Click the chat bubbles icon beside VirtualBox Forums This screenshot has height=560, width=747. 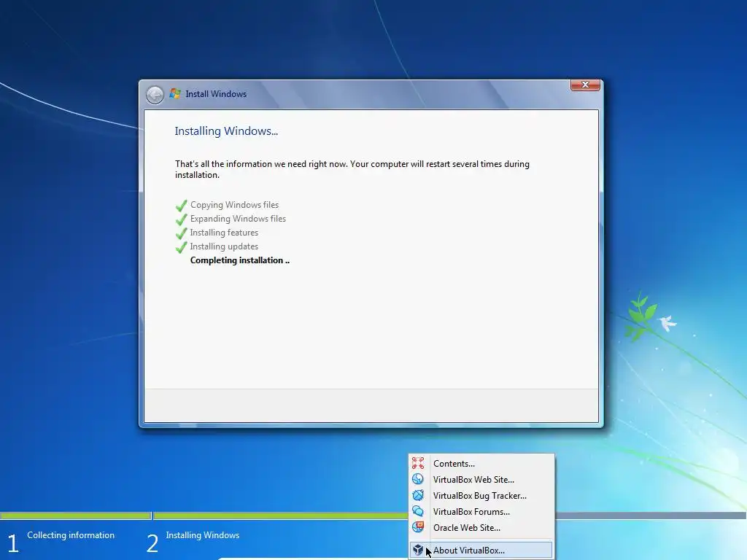(x=418, y=511)
